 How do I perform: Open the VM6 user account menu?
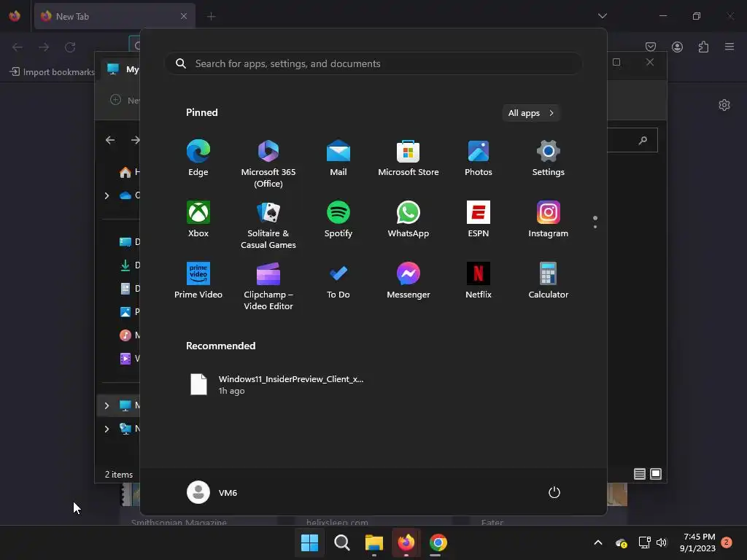(x=212, y=492)
